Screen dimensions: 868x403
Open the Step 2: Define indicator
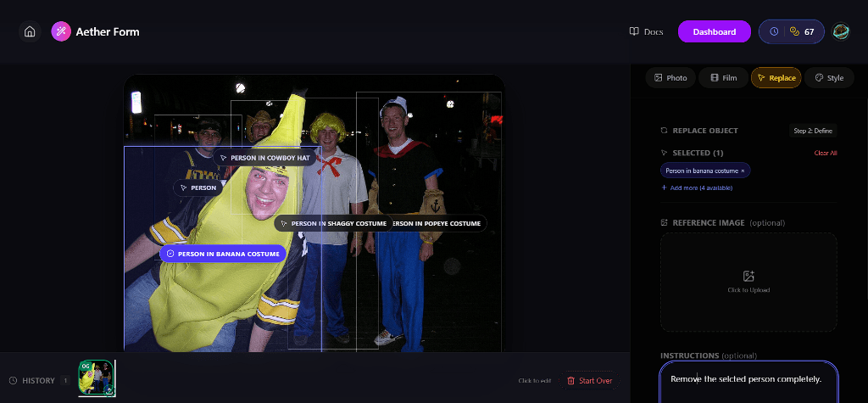[813, 131]
